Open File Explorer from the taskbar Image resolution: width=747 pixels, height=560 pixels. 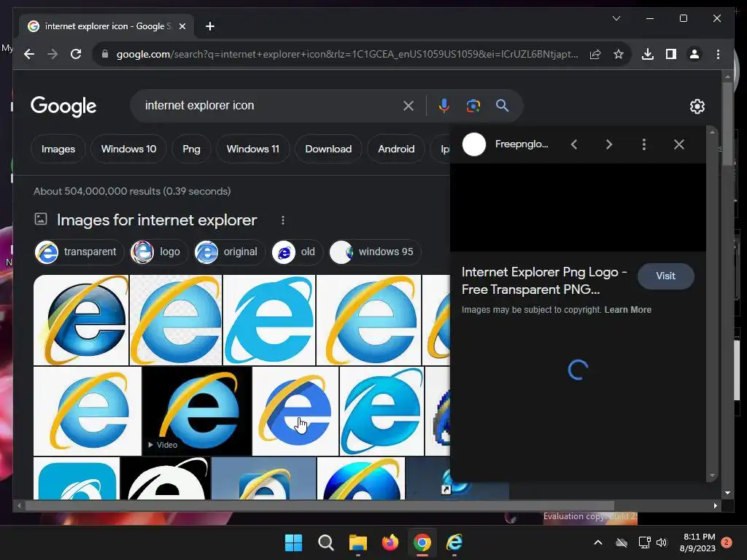point(357,542)
